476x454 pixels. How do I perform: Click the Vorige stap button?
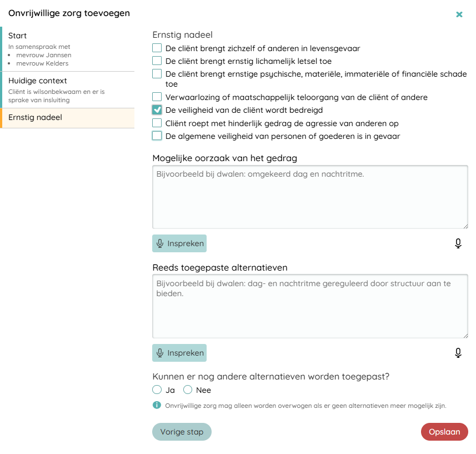182,432
